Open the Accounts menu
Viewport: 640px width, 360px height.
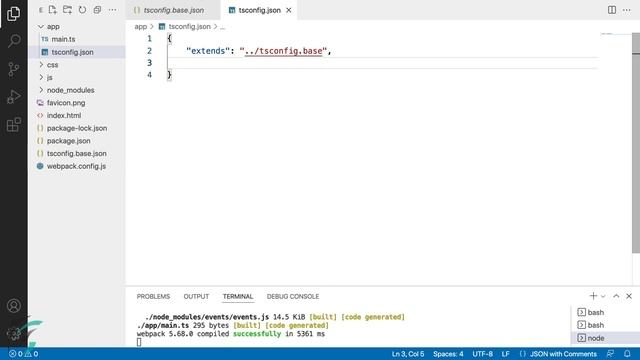[13, 306]
